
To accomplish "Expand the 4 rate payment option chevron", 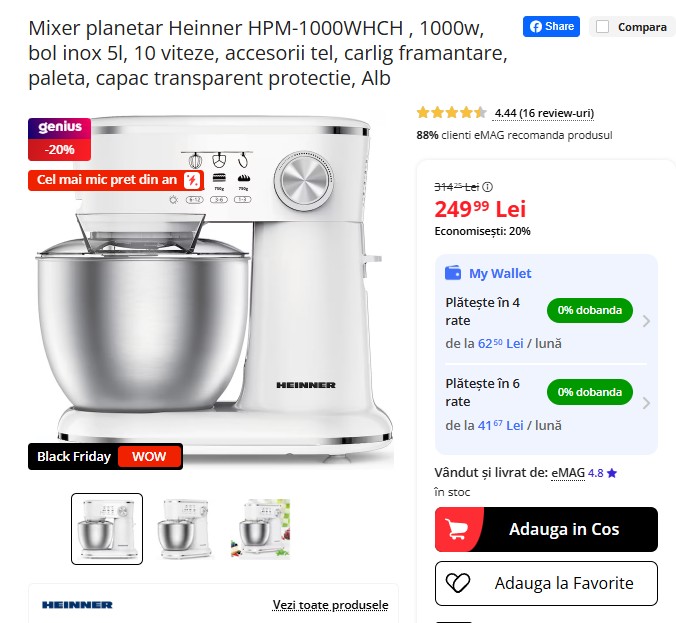I will pos(646,321).
